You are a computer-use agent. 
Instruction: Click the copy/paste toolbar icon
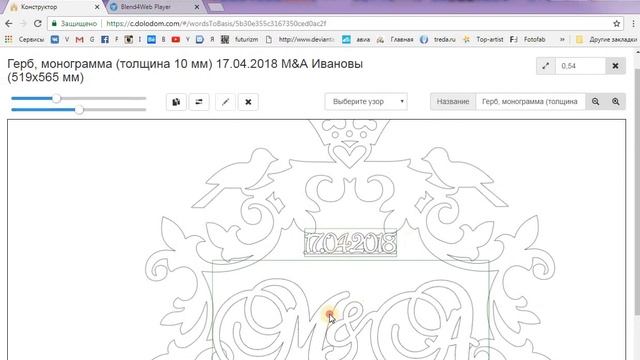(x=176, y=102)
